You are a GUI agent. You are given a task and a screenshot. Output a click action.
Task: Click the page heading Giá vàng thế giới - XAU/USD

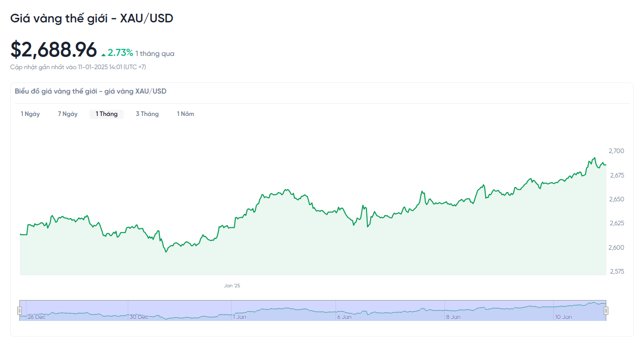pos(92,18)
